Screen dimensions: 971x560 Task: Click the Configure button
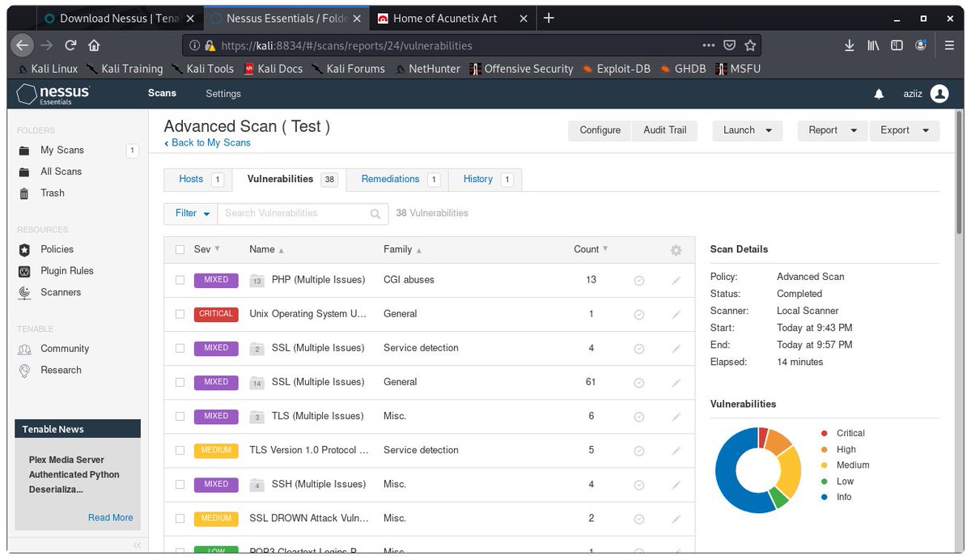tap(600, 130)
